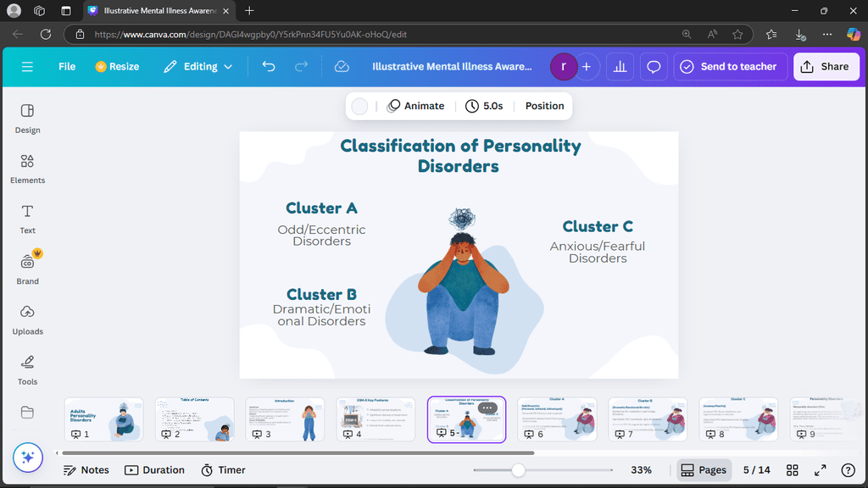Open the Design panel
868x488 pixels.
27,119
